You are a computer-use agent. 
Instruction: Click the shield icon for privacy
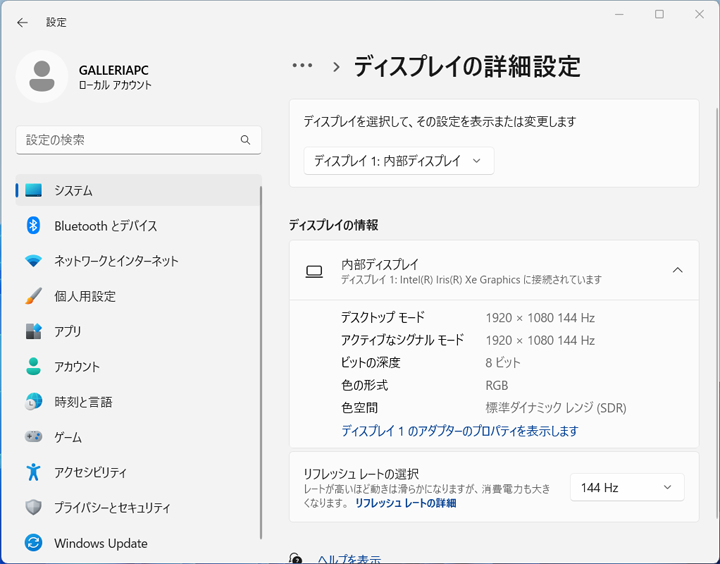[33, 508]
